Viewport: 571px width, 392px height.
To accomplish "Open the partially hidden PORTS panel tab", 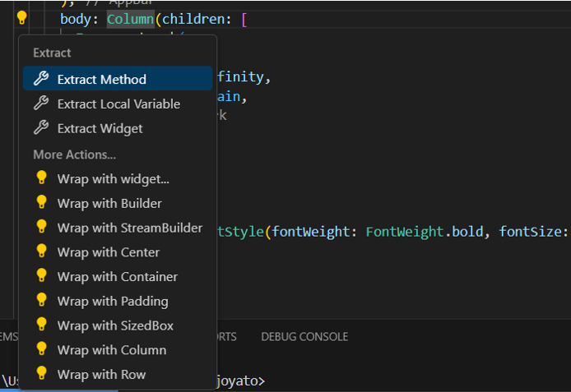I will pyautogui.click(x=226, y=337).
